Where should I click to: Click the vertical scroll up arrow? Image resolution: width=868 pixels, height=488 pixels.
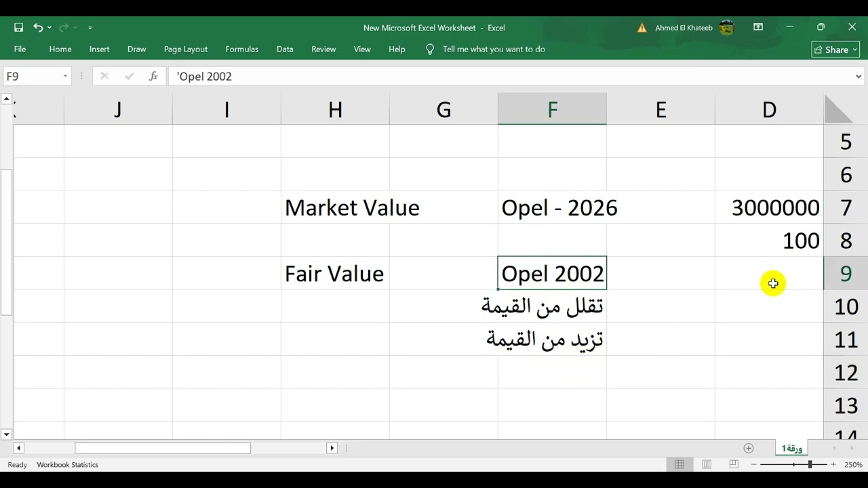click(x=6, y=99)
